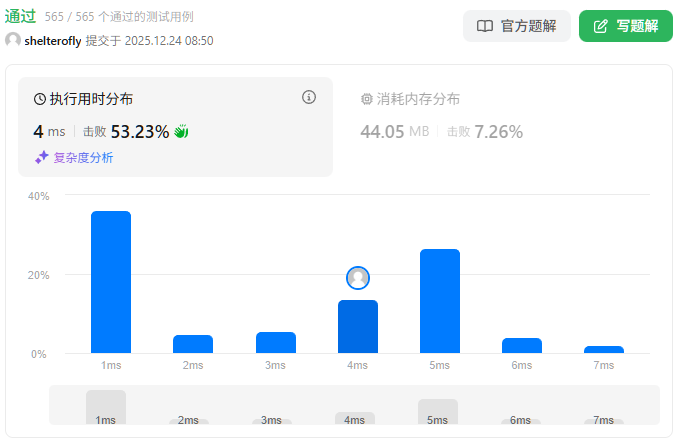681x445 pixels.
Task: Click the green 通过 status text
Action: click(21, 16)
